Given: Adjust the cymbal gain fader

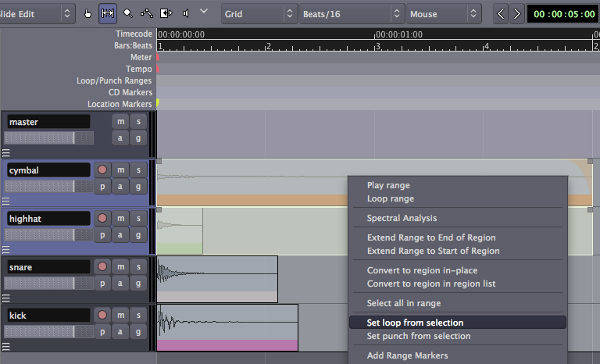Looking at the screenshot, I should pos(49,186).
